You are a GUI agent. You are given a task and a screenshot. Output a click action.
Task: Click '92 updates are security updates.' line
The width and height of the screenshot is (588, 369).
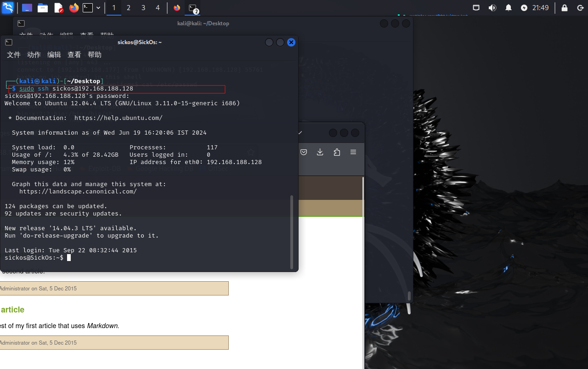(x=63, y=214)
